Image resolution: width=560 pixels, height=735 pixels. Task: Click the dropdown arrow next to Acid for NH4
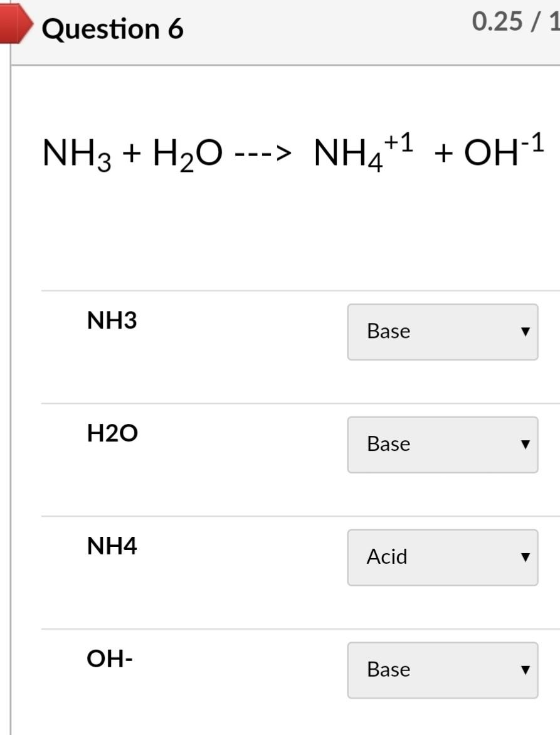coord(524,557)
